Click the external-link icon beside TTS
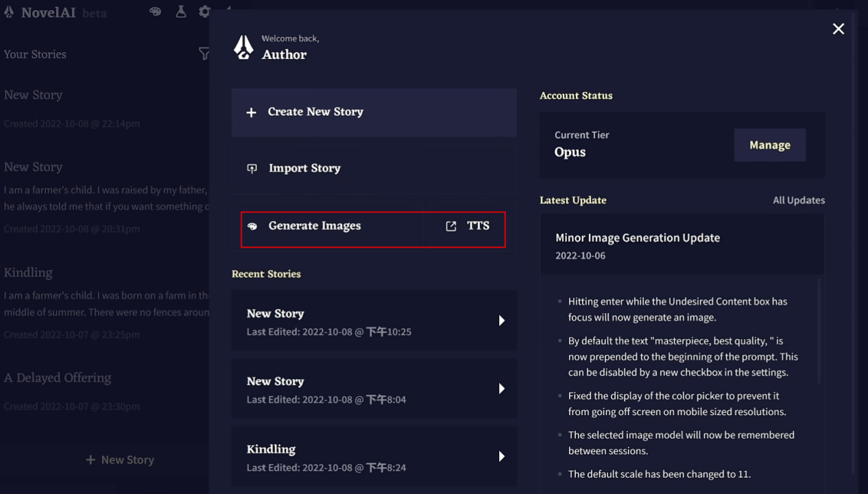 450,226
